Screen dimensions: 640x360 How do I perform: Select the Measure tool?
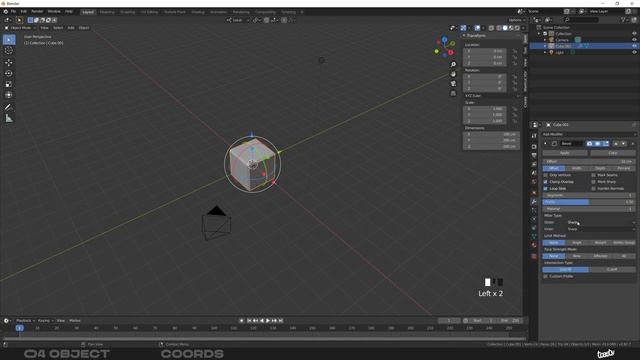pos(9,118)
